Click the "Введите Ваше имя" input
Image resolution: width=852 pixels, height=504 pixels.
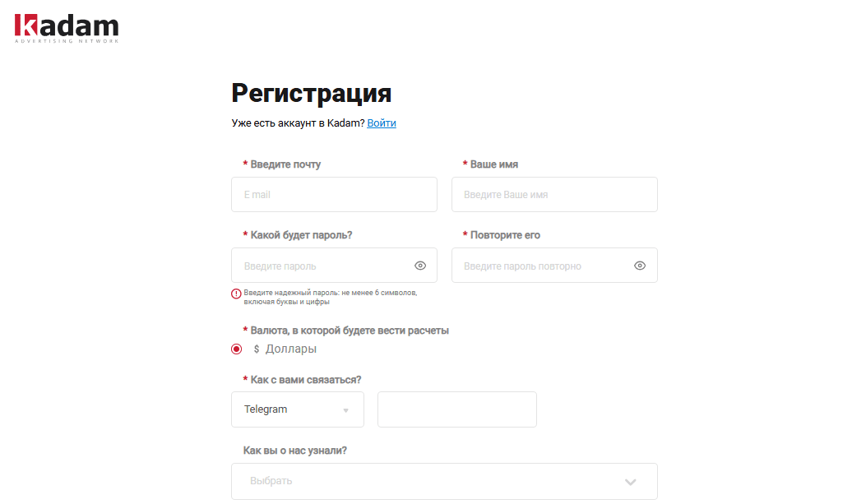click(x=554, y=195)
